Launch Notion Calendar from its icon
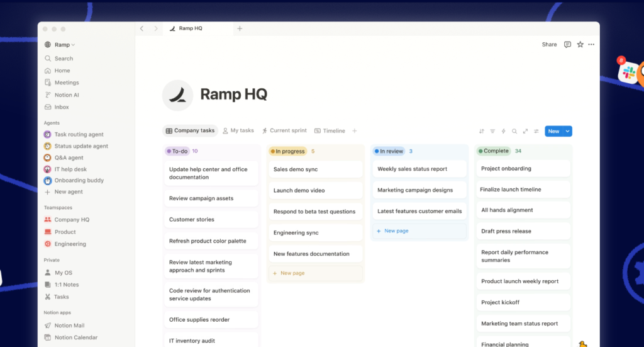 click(48, 337)
